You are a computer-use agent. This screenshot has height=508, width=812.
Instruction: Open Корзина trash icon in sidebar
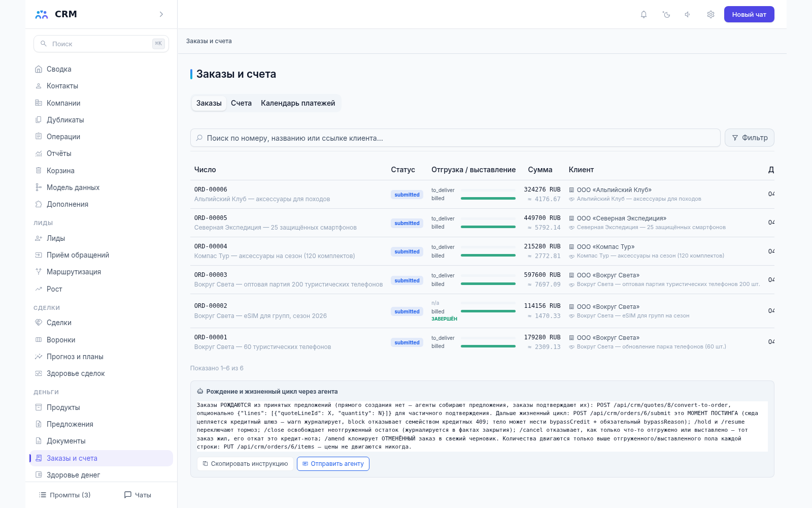[x=39, y=171]
